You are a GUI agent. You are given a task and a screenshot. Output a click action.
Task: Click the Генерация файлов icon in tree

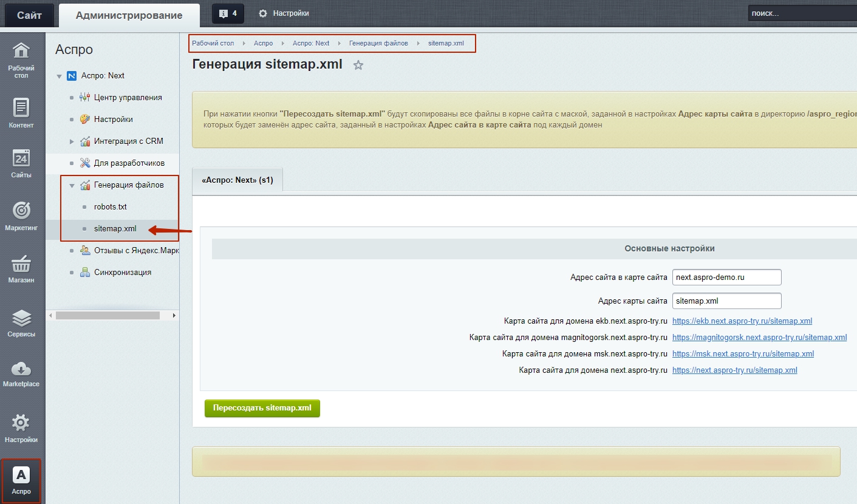pos(85,185)
